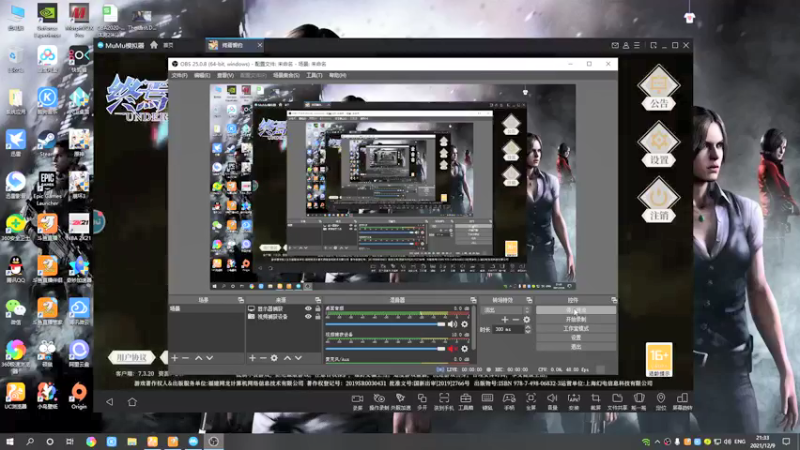Open user agreement (用户协议) button in game
The image size is (800, 450).
click(132, 357)
